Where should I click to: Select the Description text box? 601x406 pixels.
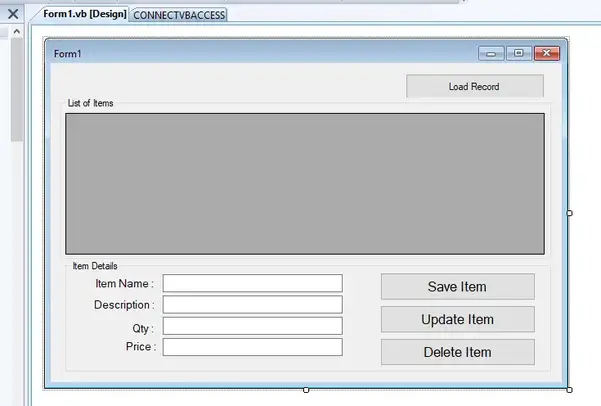click(x=252, y=305)
